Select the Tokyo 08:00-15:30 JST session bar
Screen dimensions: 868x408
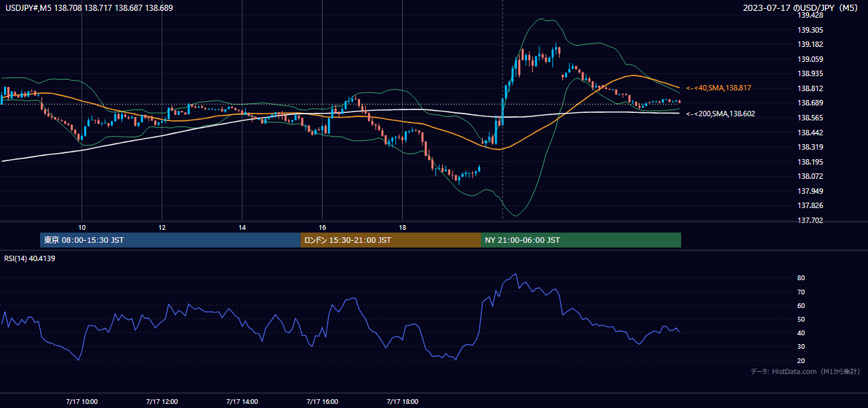(x=170, y=240)
